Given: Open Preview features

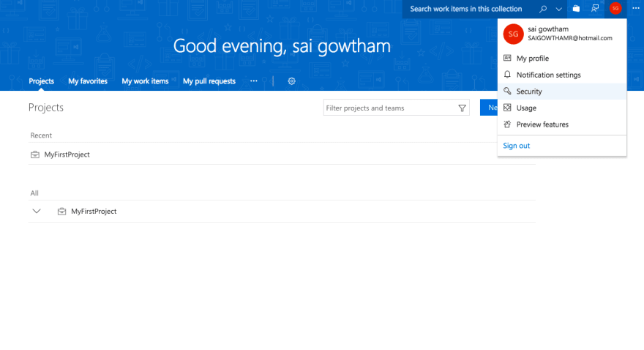Looking at the screenshot, I should click(562, 124).
